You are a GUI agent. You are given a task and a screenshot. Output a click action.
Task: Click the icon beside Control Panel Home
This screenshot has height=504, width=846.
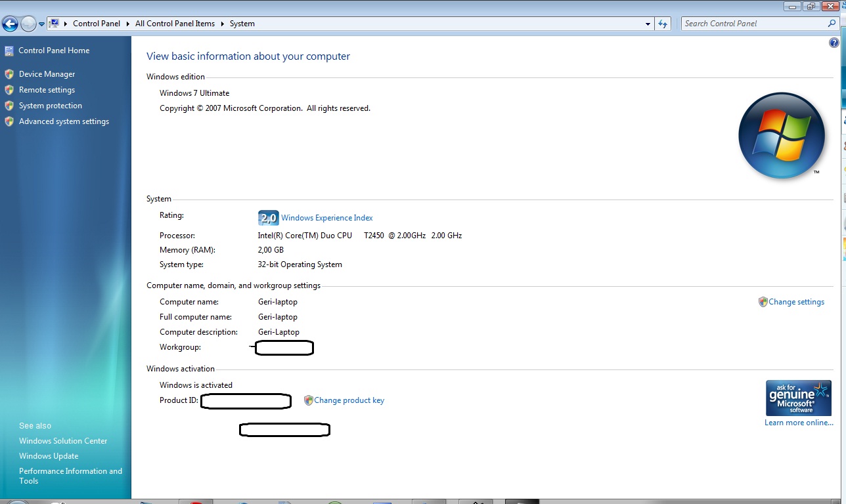coord(9,51)
